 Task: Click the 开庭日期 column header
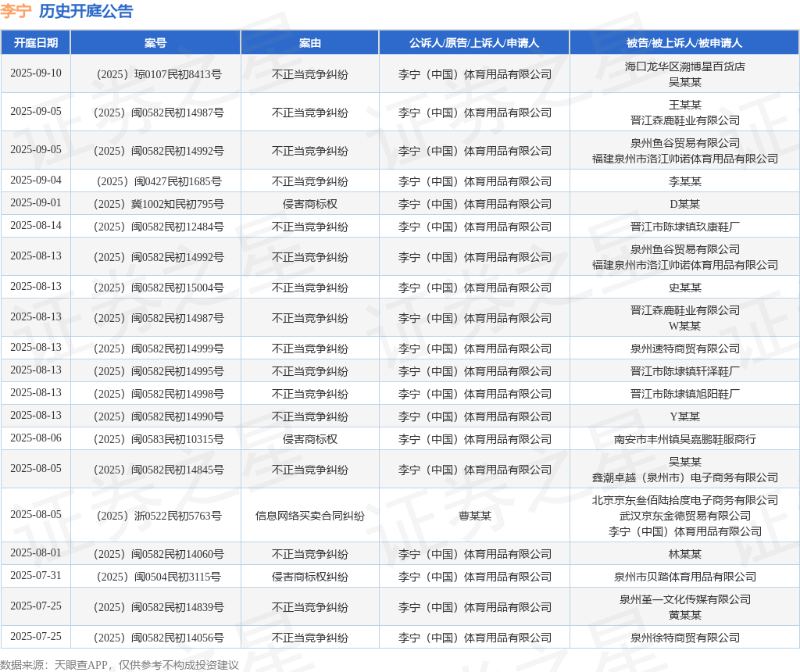[36, 43]
